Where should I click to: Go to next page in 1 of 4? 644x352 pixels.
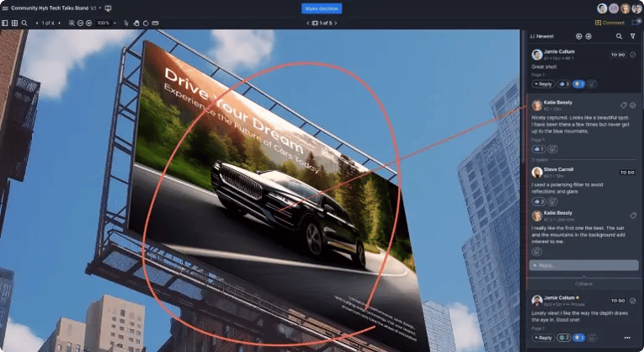click(x=59, y=23)
